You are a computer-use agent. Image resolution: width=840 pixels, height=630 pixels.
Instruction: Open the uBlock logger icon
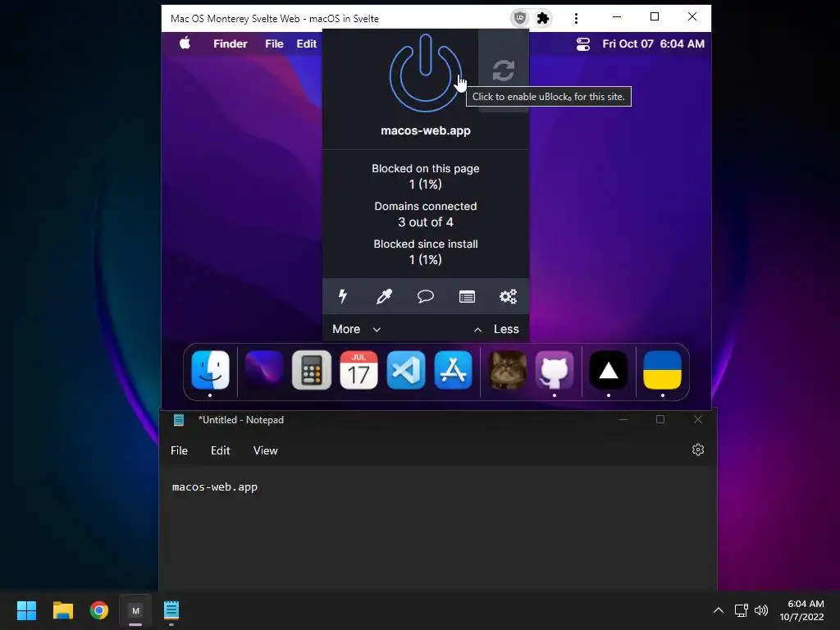click(467, 296)
